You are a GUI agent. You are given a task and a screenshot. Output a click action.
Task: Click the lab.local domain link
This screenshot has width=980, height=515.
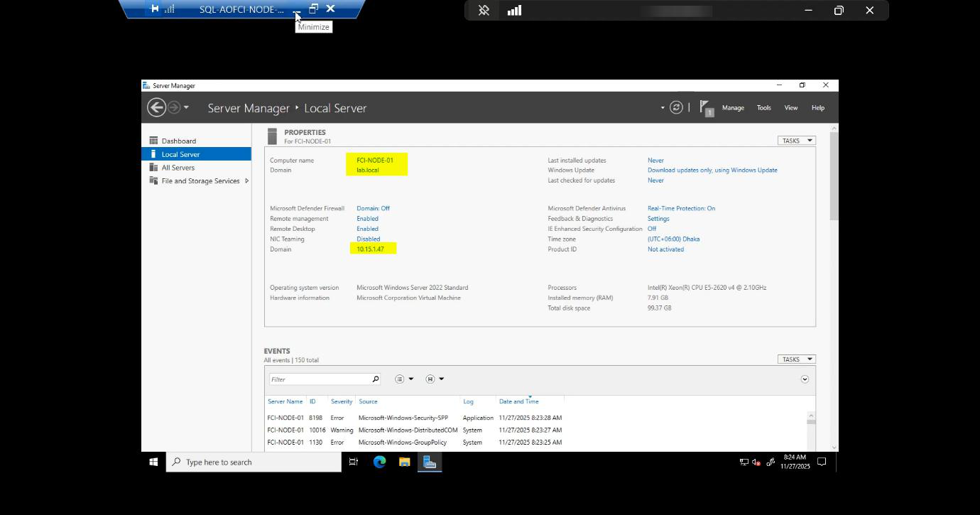click(368, 170)
